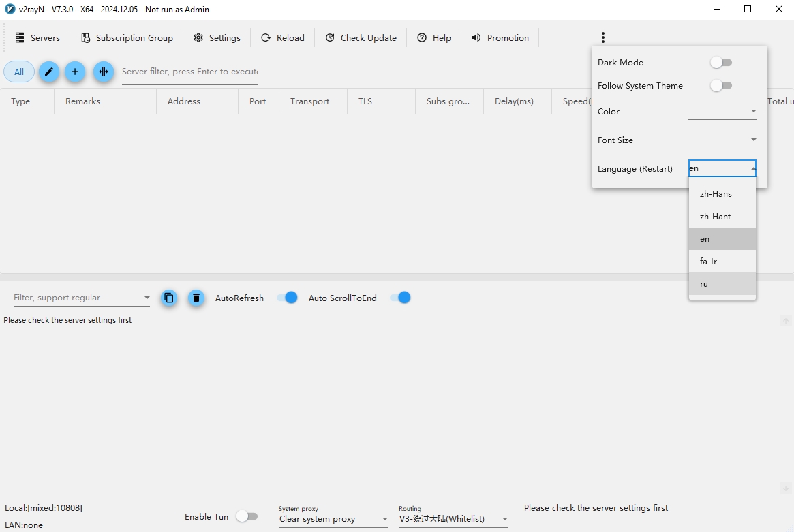Open the Servers menu

tap(37, 38)
